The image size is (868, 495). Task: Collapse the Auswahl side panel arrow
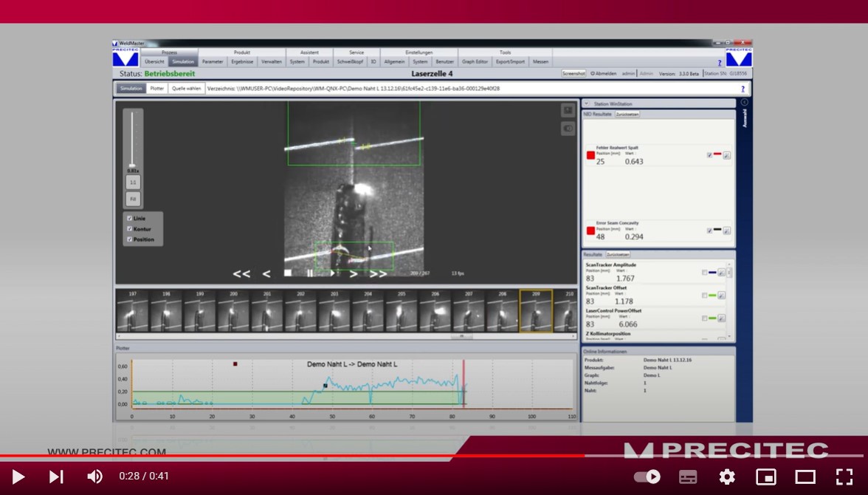coord(744,102)
